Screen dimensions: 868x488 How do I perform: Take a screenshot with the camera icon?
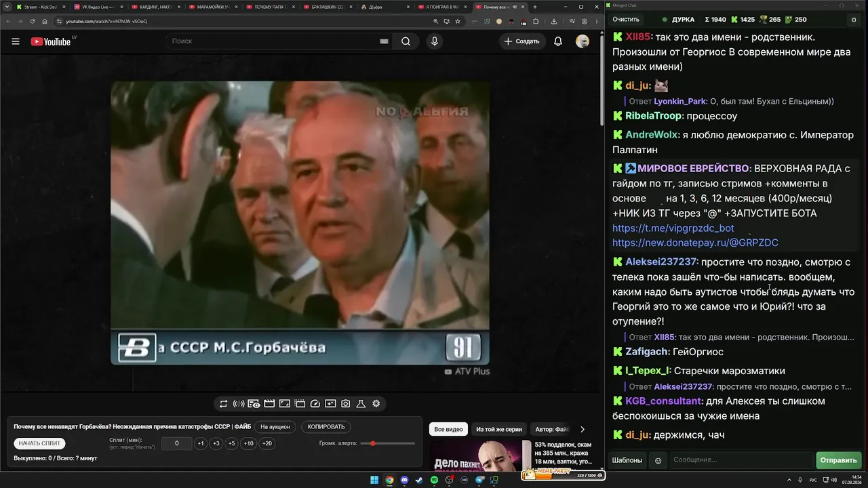(346, 404)
